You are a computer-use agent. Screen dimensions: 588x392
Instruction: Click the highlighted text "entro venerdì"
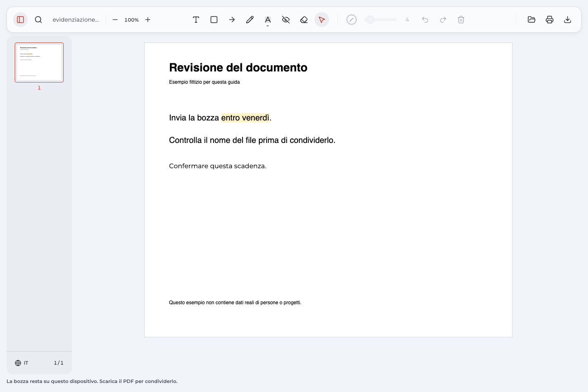(x=245, y=118)
